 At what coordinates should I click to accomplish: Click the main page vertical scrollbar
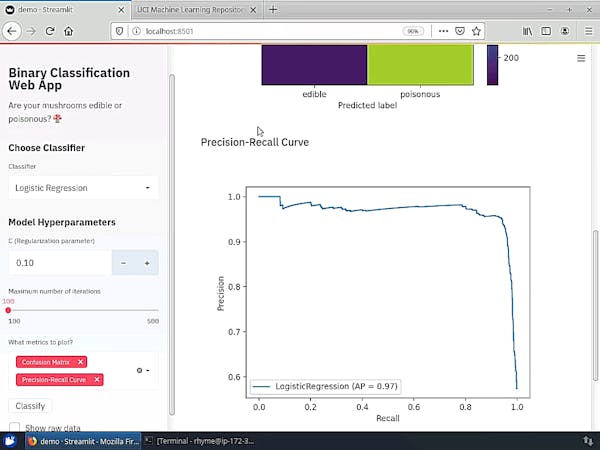click(x=595, y=305)
